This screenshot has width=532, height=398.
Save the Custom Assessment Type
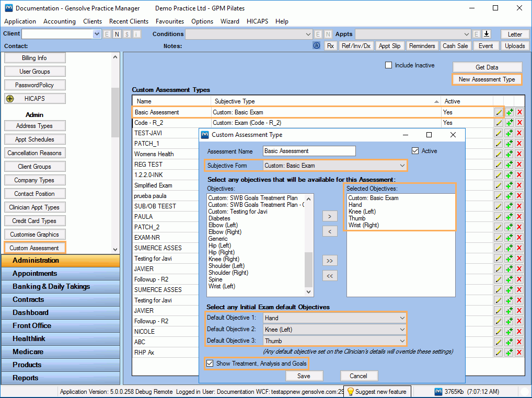[x=304, y=376]
